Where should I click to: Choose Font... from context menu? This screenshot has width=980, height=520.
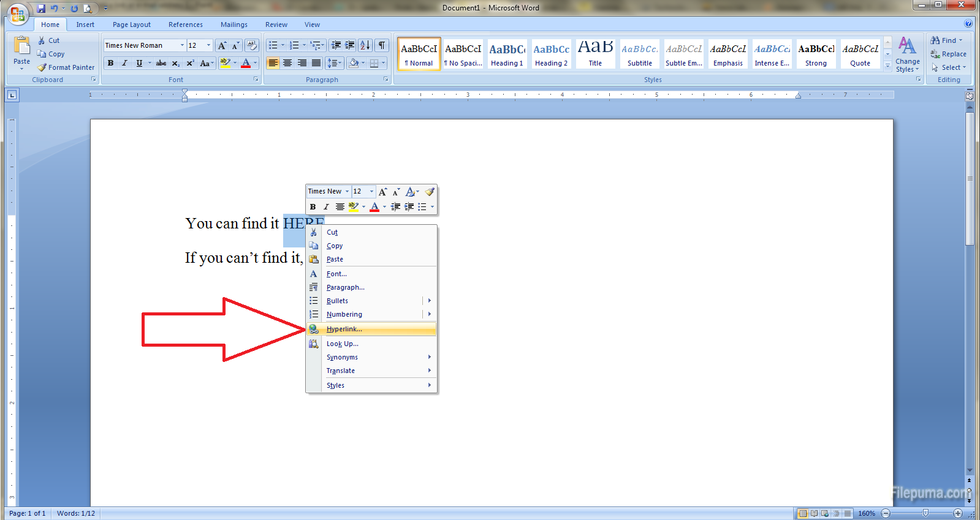click(371, 274)
